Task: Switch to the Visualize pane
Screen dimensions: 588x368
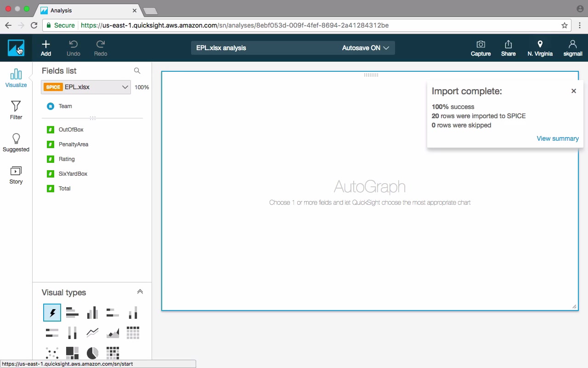Action: (16, 78)
